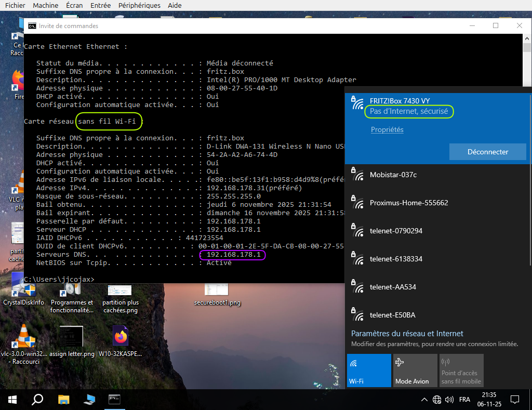This screenshot has height=410, width=532.
Task: Click 'Bail obtenu' date jeudi 6 novembre 2025
Action: point(269,205)
